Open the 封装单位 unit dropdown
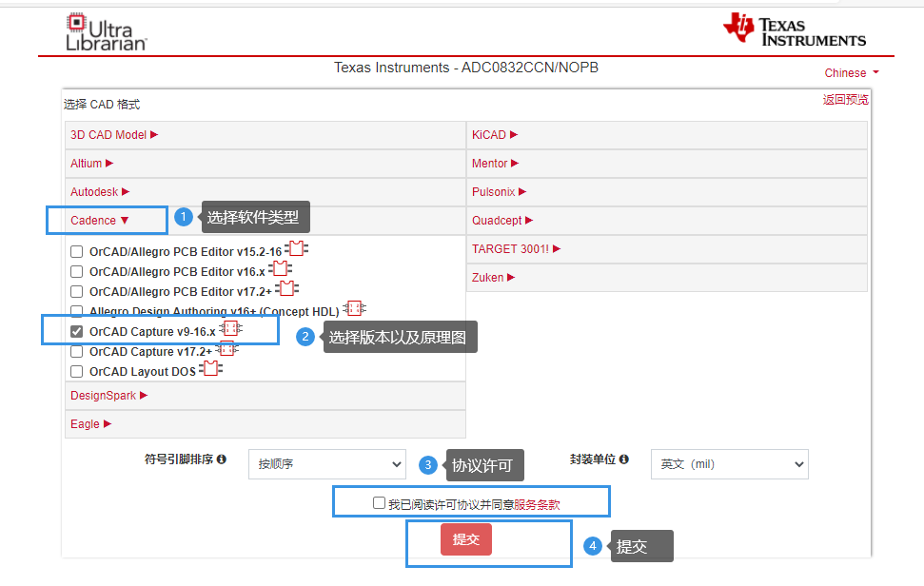The width and height of the screenshot is (924, 586). click(730, 464)
